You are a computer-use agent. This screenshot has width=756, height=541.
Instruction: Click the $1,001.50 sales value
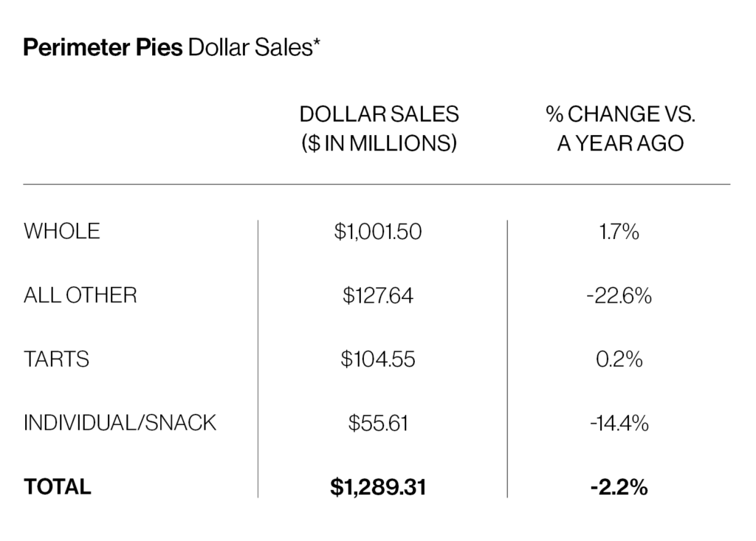(x=378, y=232)
